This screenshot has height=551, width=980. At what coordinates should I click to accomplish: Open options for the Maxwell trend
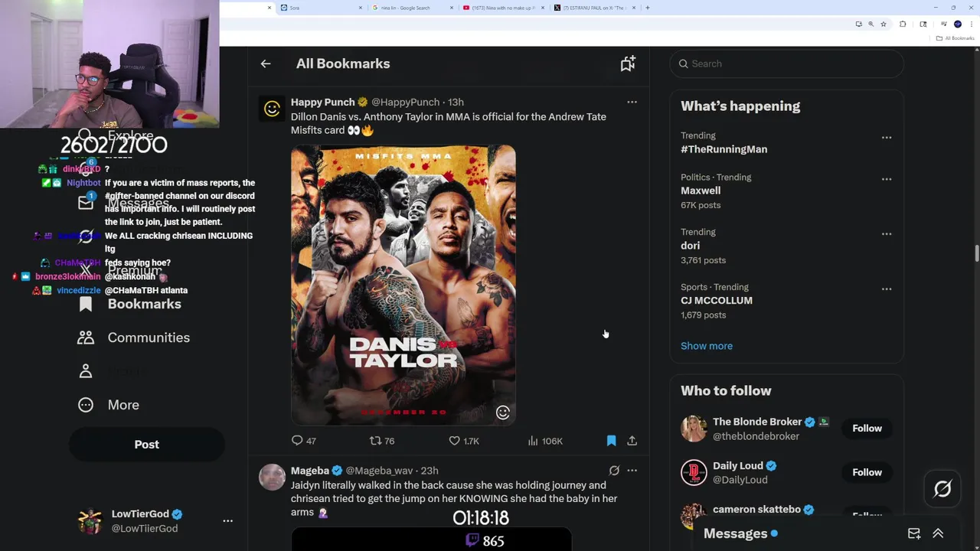(887, 179)
